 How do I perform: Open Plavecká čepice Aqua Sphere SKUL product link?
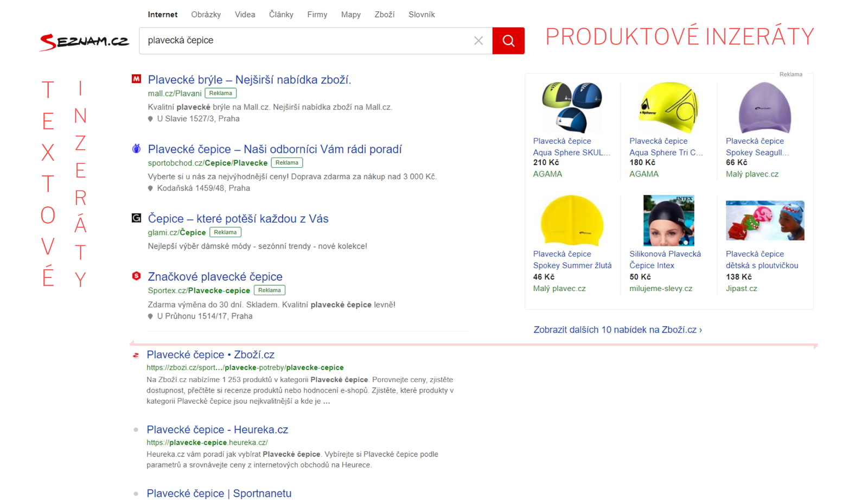click(x=572, y=147)
